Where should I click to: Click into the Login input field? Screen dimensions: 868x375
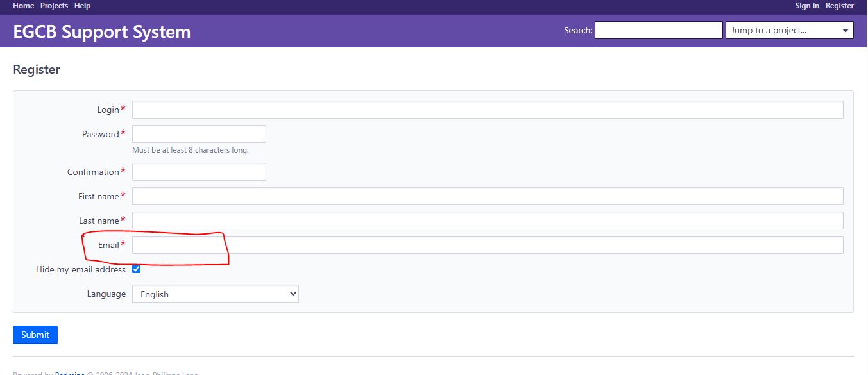tap(487, 110)
